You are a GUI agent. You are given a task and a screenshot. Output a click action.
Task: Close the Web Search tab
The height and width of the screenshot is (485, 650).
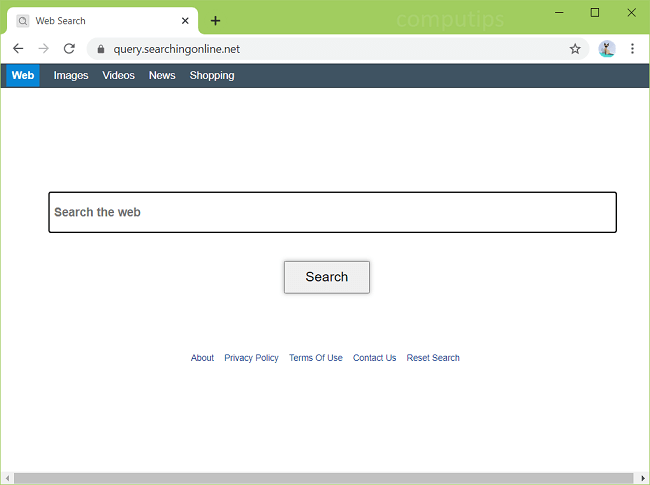[x=185, y=21]
